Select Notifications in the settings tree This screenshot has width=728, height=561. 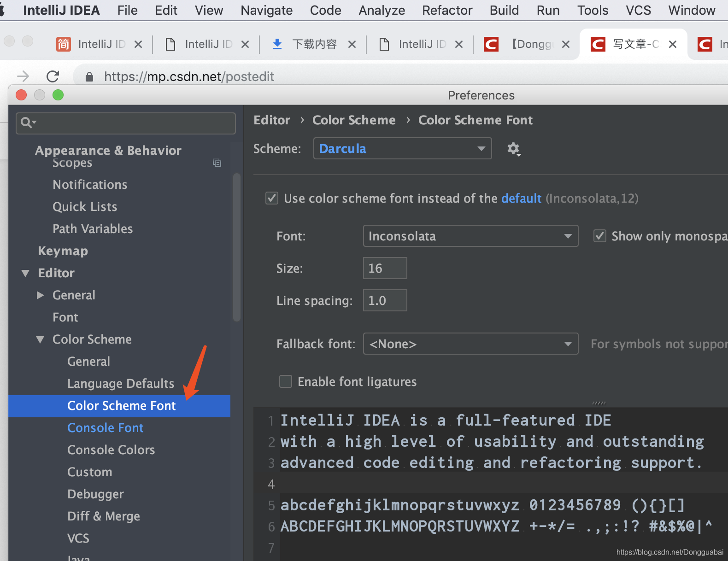[x=90, y=185]
